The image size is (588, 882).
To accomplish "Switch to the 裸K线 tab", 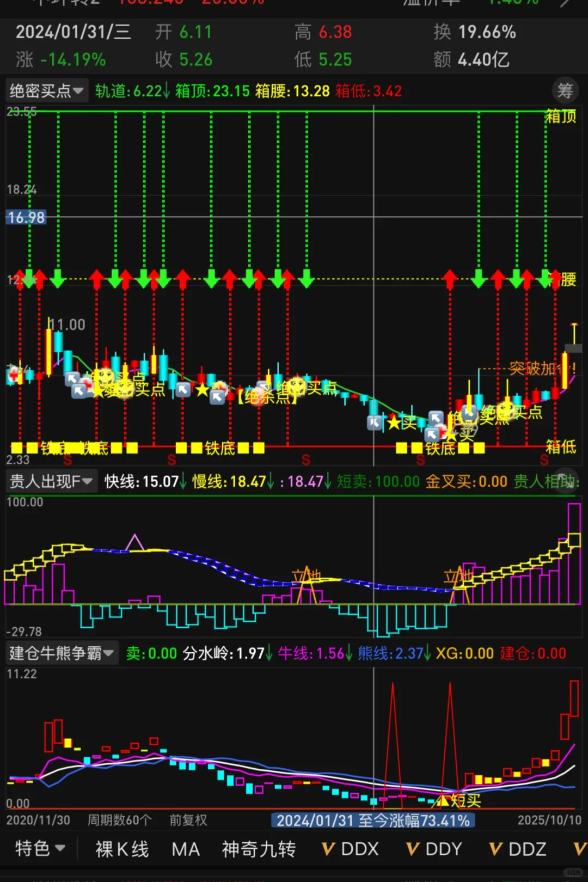I will click(x=122, y=849).
